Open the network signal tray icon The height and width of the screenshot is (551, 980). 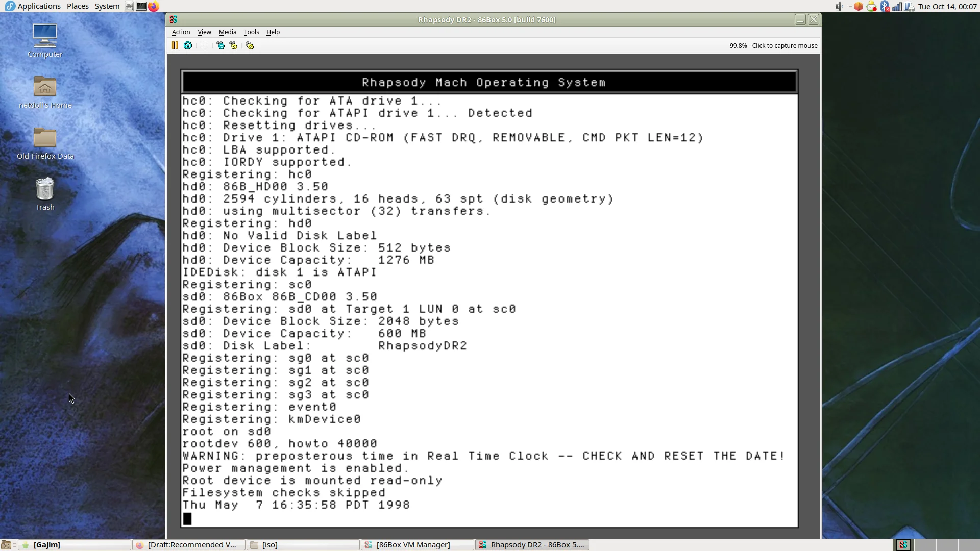click(897, 6)
